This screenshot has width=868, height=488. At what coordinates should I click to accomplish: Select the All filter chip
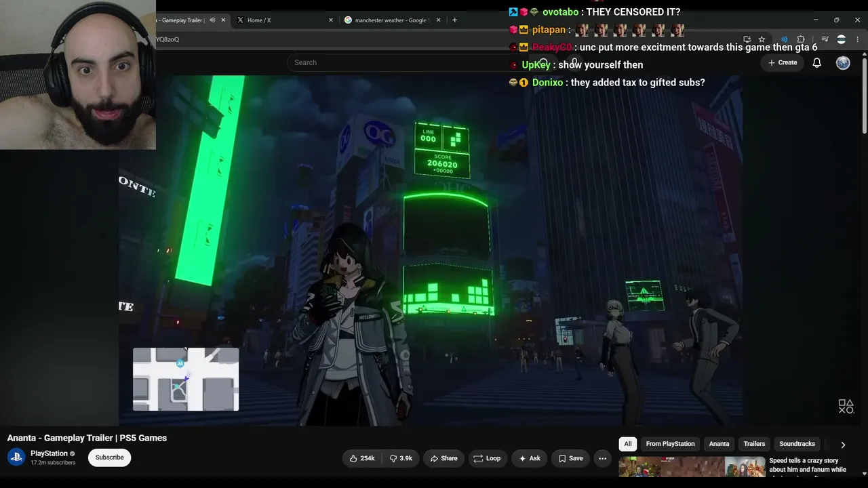click(628, 444)
